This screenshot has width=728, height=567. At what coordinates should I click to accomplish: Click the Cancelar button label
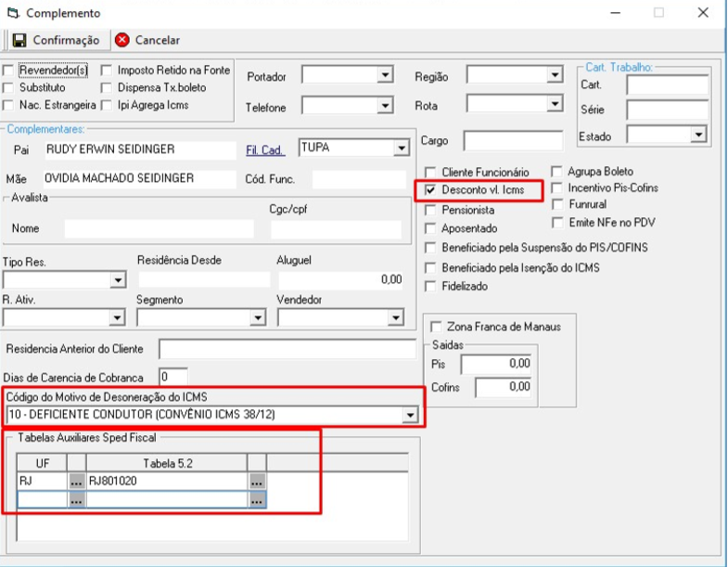coord(158,40)
